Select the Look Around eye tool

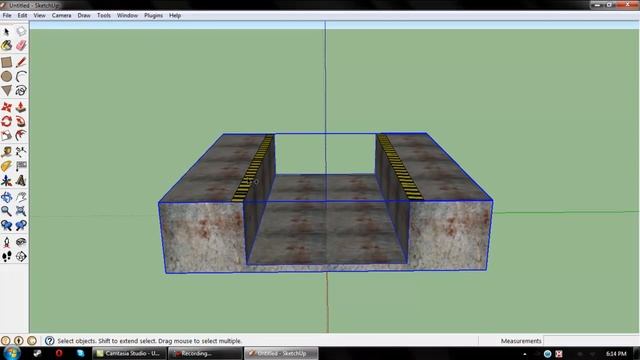click(x=21, y=242)
